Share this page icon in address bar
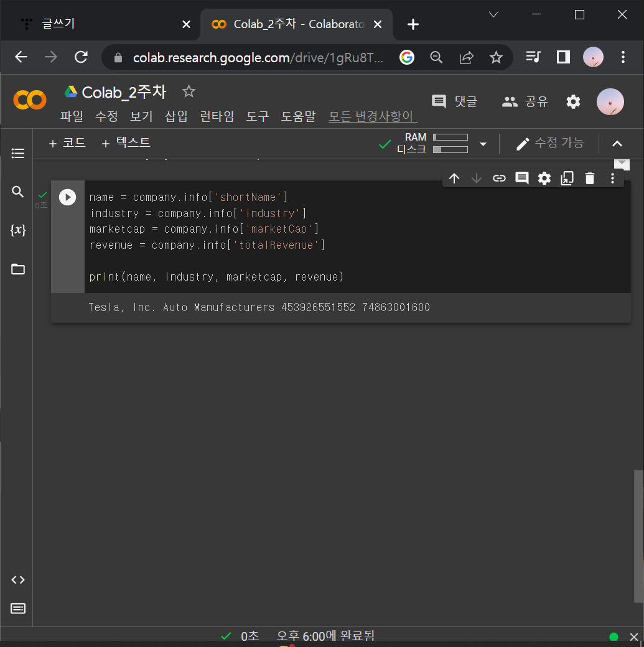Image resolution: width=644 pixels, height=647 pixels. click(x=467, y=57)
